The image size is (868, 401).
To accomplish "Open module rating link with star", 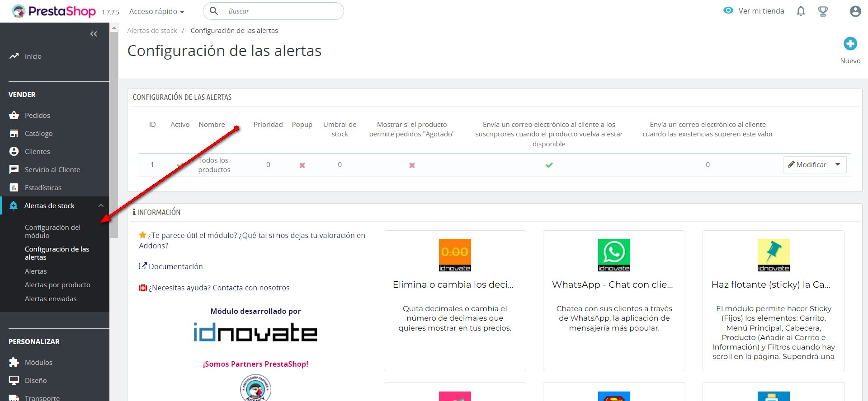I will coord(252,240).
